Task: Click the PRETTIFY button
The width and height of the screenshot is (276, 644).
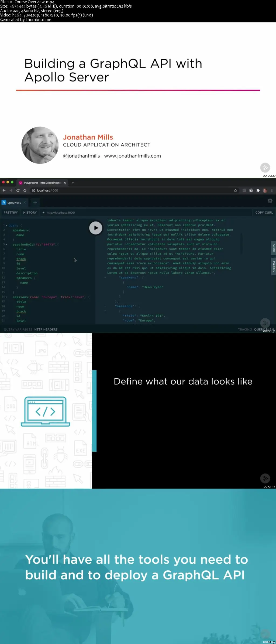Action: tap(11, 213)
